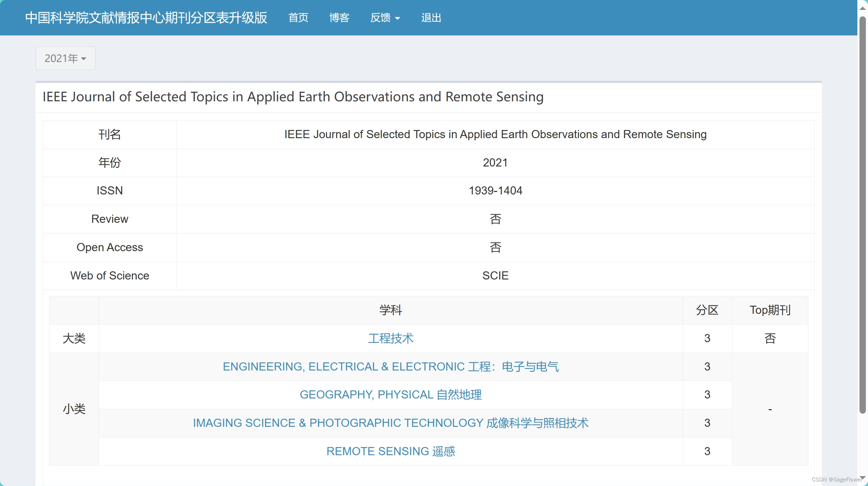Open the 工程技术 category link
The image size is (868, 486).
pyautogui.click(x=391, y=338)
